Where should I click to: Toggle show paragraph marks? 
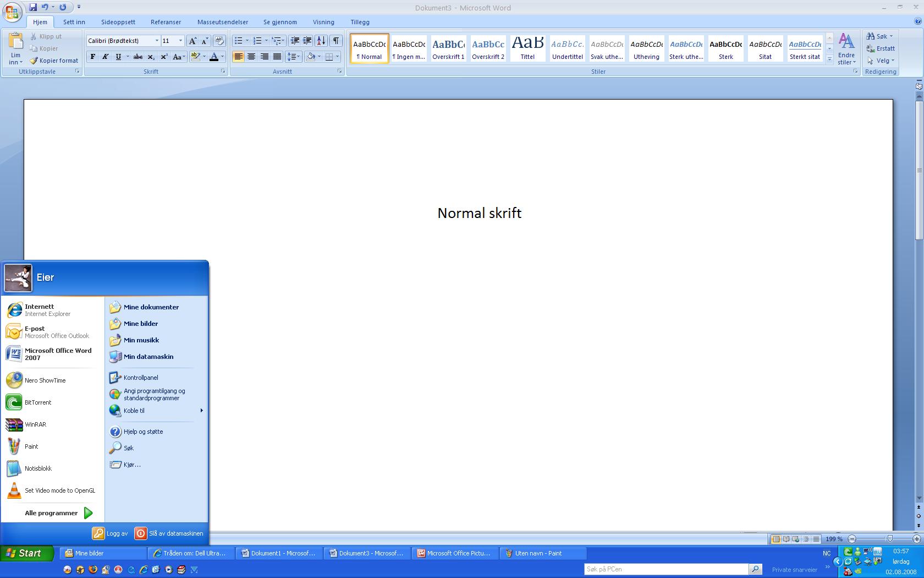[336, 41]
